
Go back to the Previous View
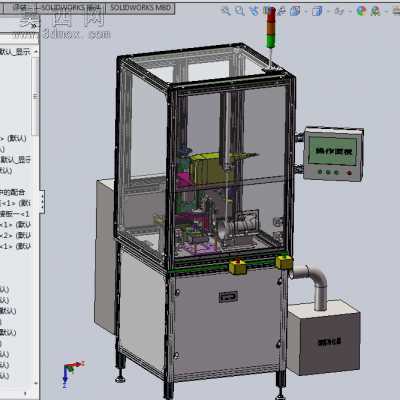pos(254,11)
